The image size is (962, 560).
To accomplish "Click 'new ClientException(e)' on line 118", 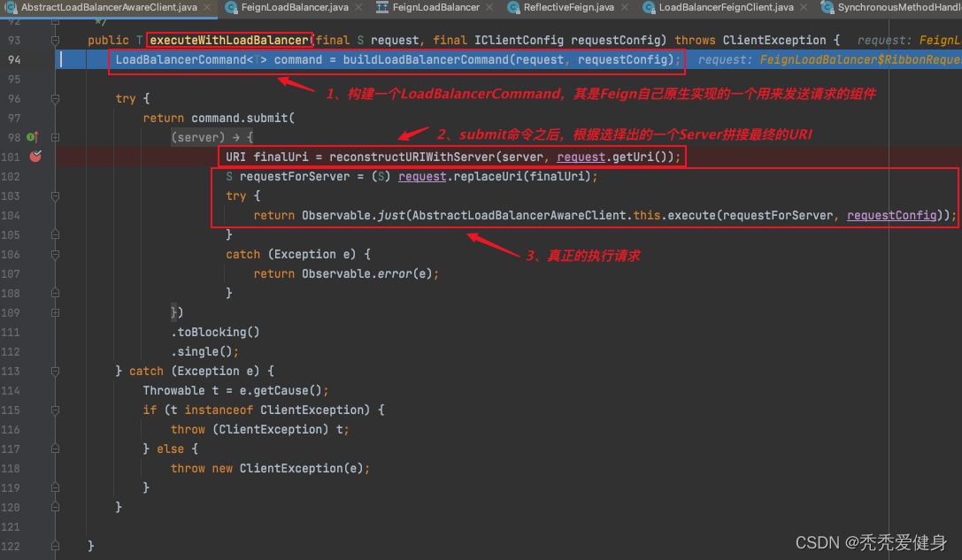I will [x=287, y=468].
